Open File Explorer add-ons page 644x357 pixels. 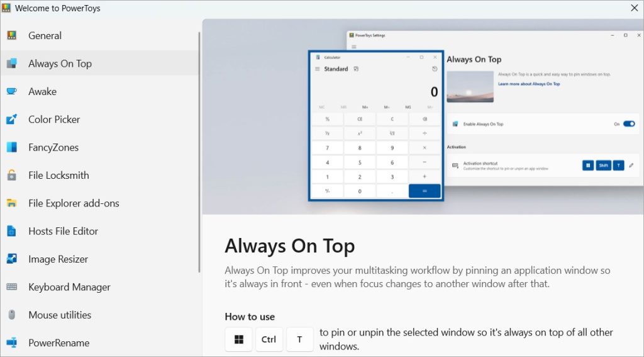click(99, 203)
